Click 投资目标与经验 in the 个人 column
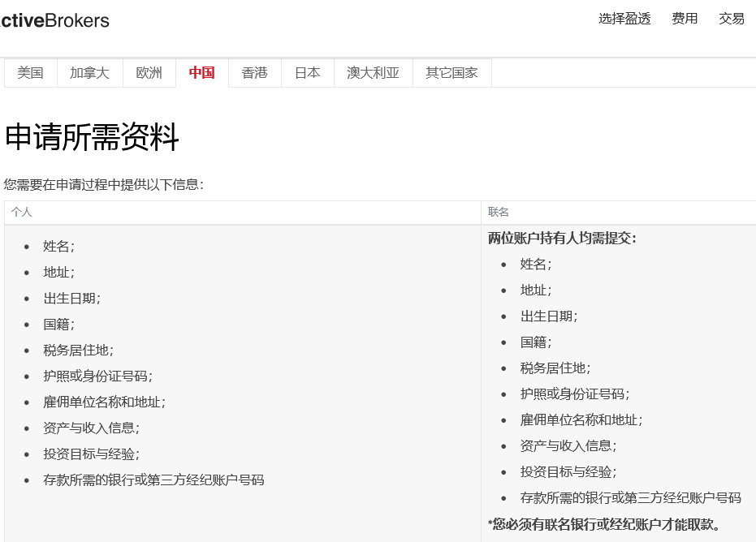Viewport: 756px width, 542px height. click(x=91, y=454)
